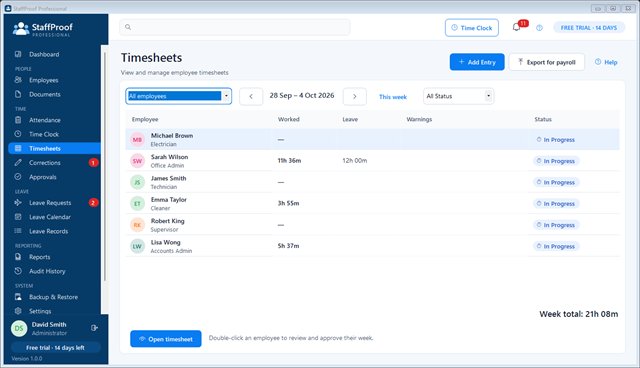Select the Michael Brown row

point(372,140)
